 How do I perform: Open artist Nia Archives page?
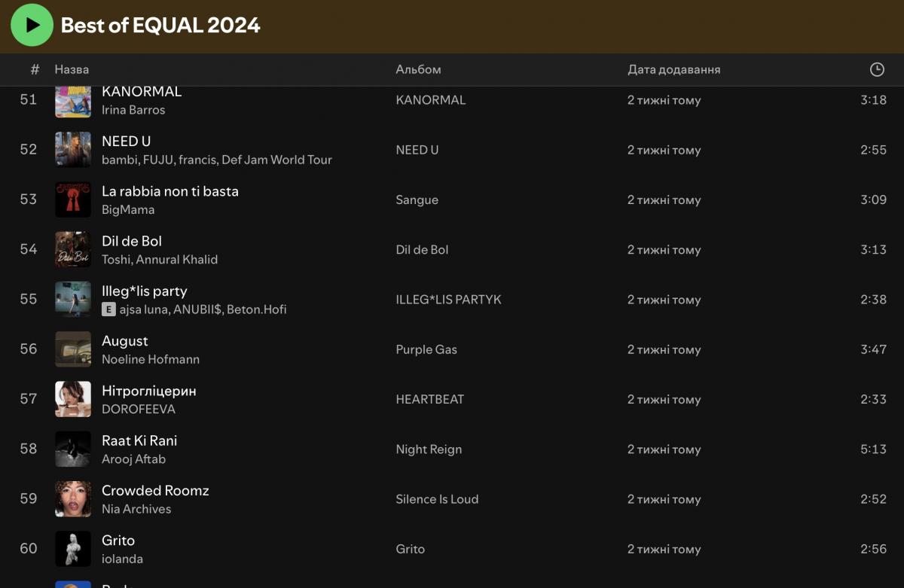coord(136,509)
